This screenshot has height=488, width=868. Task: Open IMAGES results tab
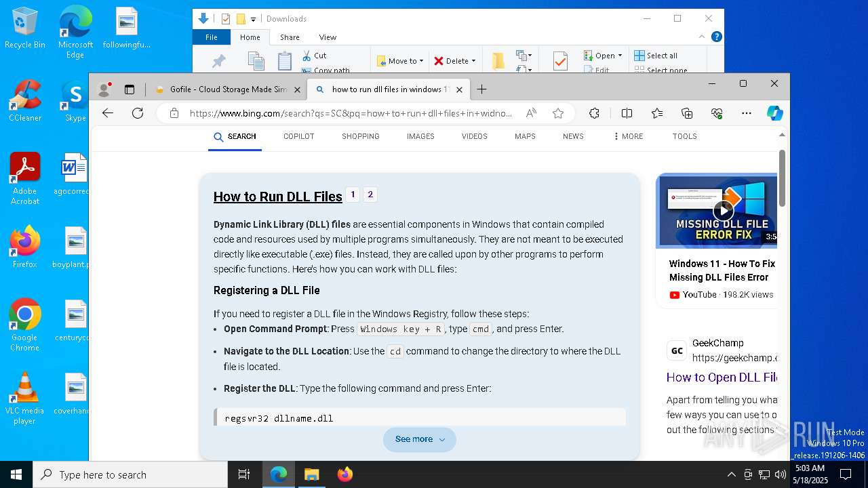420,136
